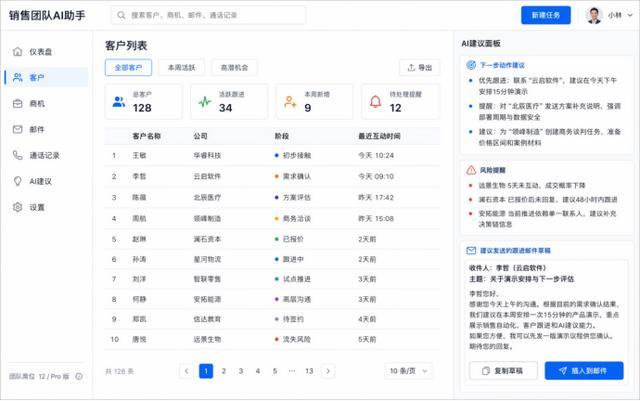The image size is (640, 401).
Task: Open the 10条/页 page size dropdown
Action: click(410, 371)
